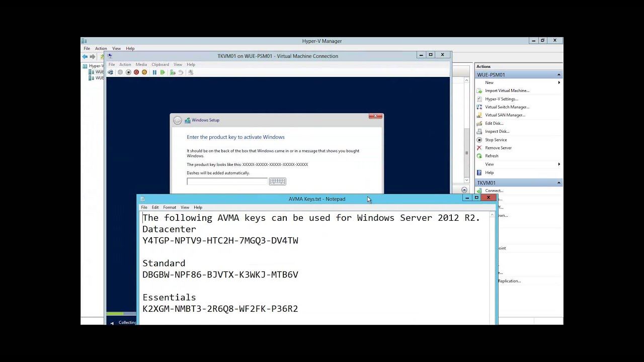Click the red Shut Down VM icon
Image resolution: width=644 pixels, height=362 pixels.
(x=136, y=72)
